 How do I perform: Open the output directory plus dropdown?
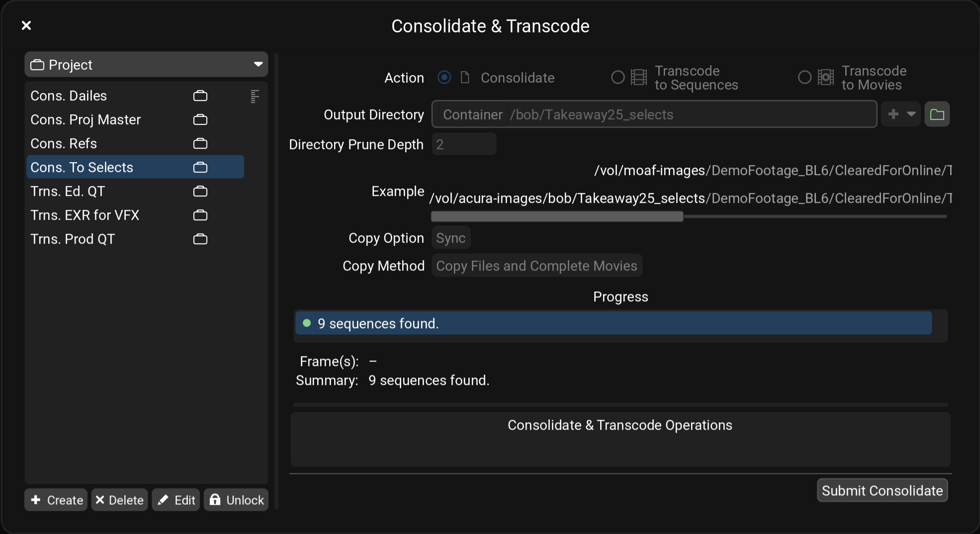click(x=901, y=114)
